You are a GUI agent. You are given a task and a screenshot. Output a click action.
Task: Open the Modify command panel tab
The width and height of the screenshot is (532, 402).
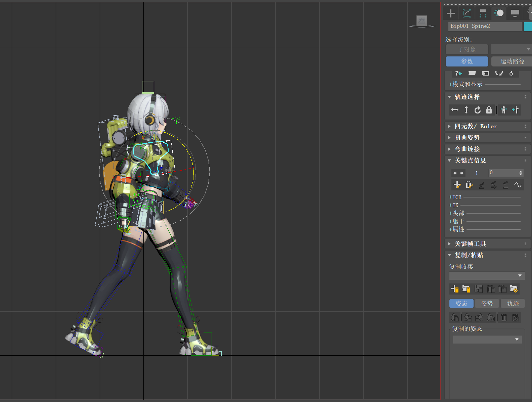tap(467, 13)
